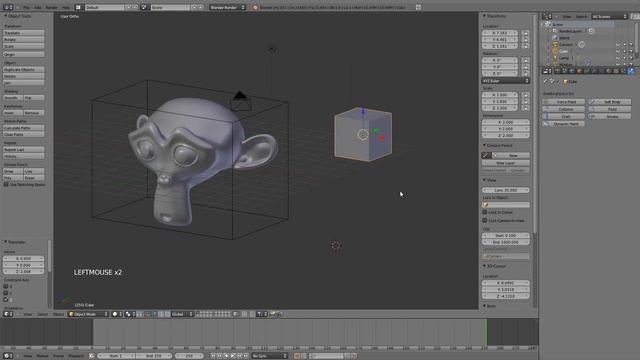Enable Lock Camera to View checkbox
This screenshot has width=640, height=360.
(485, 220)
